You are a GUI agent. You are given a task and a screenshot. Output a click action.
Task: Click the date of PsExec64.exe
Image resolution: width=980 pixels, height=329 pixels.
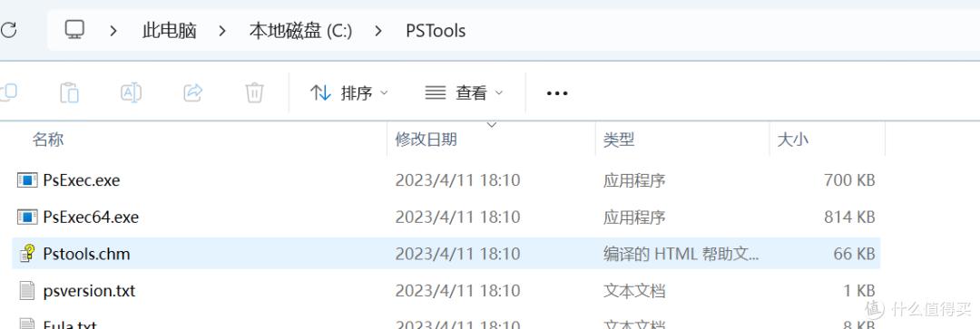[457, 218]
